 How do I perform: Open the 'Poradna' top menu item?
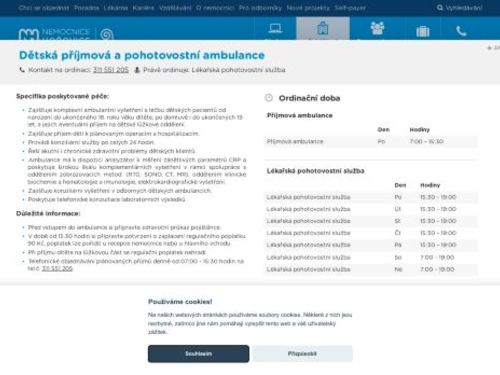click(86, 8)
